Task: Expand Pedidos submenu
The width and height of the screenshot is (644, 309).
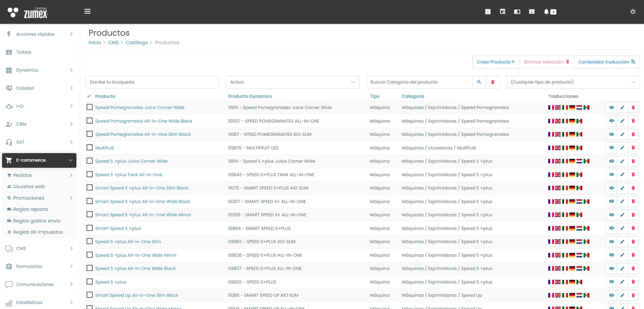Action: click(39, 175)
